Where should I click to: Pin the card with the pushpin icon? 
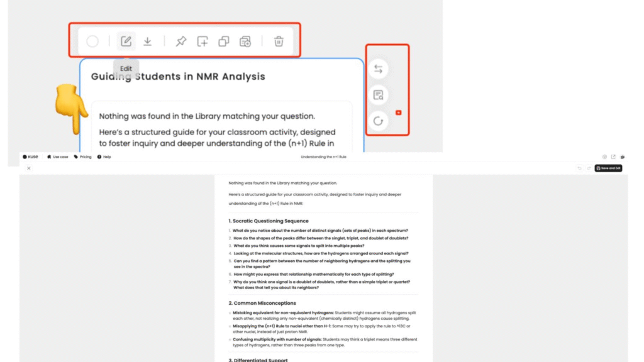tap(181, 41)
